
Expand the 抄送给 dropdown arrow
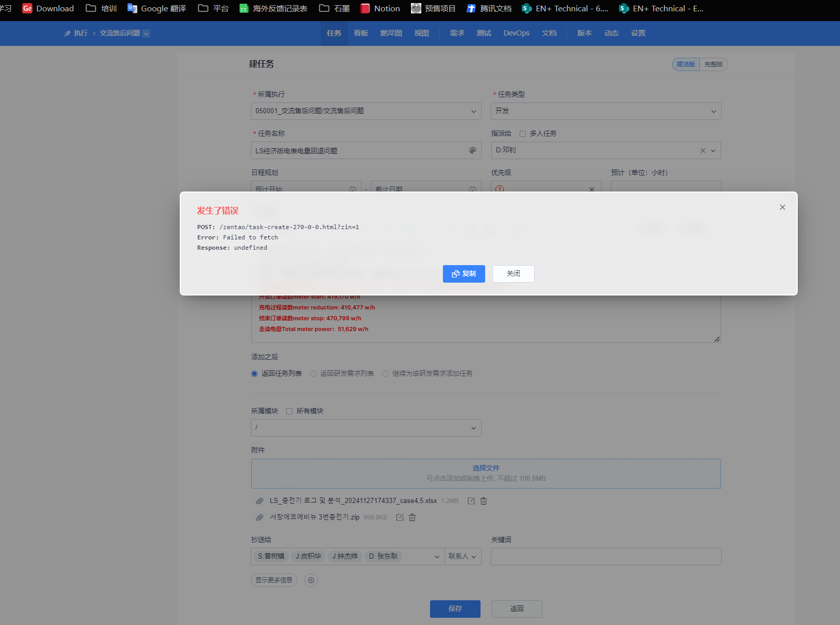[437, 557]
